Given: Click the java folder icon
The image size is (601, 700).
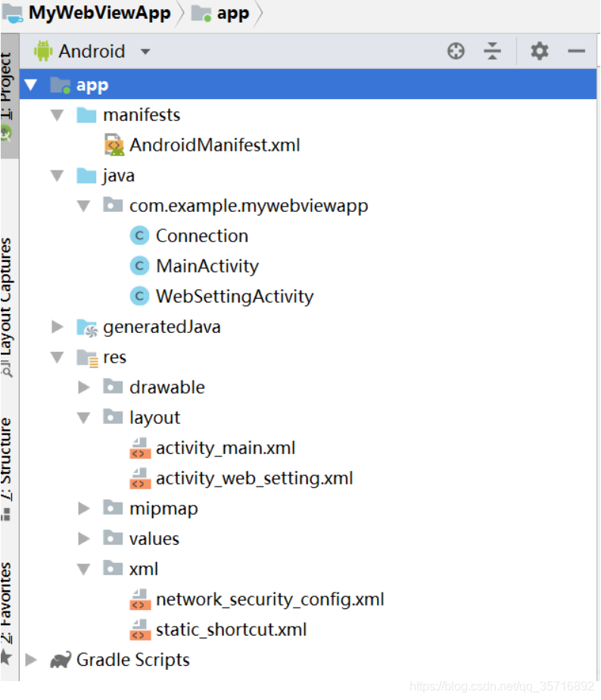Looking at the screenshot, I should click(86, 175).
